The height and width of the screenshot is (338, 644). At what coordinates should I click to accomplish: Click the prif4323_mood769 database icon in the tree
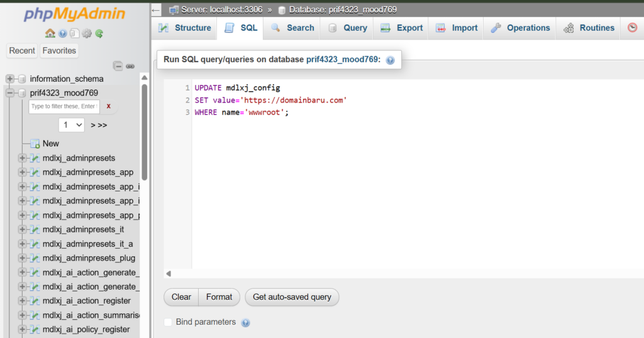22,93
